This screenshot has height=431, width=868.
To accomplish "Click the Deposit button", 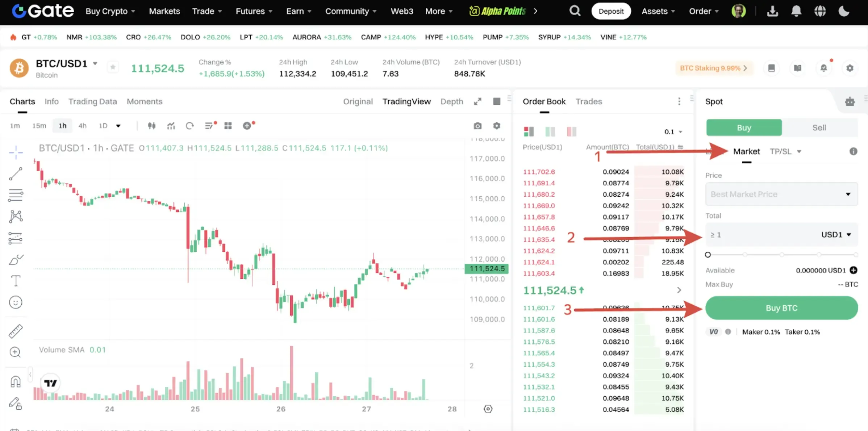I will (611, 11).
